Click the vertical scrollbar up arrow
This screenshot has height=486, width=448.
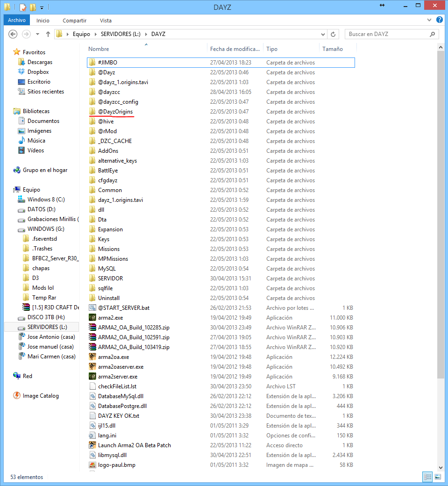point(441,47)
